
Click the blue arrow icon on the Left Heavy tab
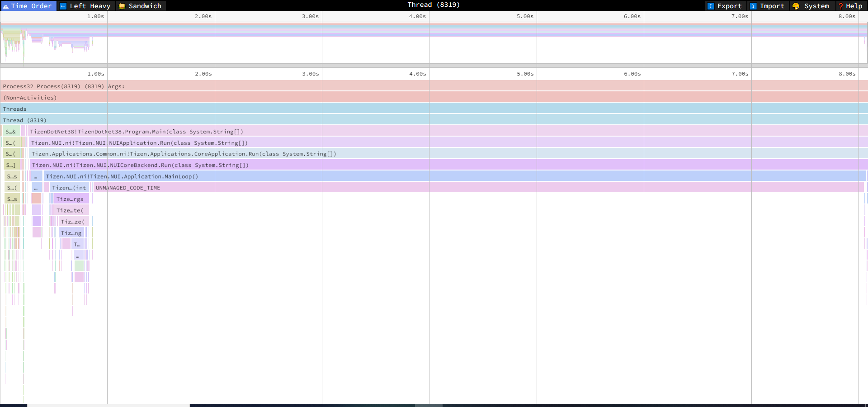pyautogui.click(x=64, y=6)
